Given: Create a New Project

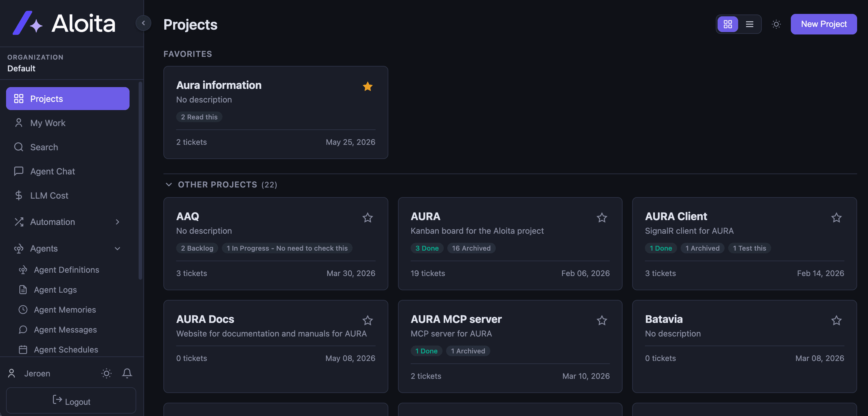Looking at the screenshot, I should click(824, 24).
